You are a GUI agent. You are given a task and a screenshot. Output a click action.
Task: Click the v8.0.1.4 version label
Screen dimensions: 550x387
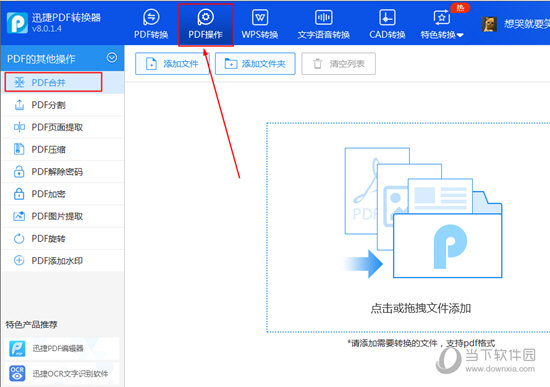pos(47,29)
